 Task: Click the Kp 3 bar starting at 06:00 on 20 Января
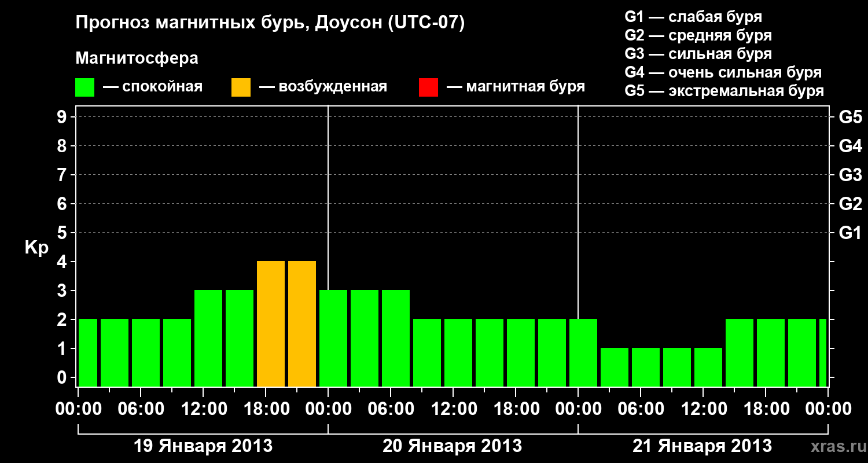tap(396, 338)
